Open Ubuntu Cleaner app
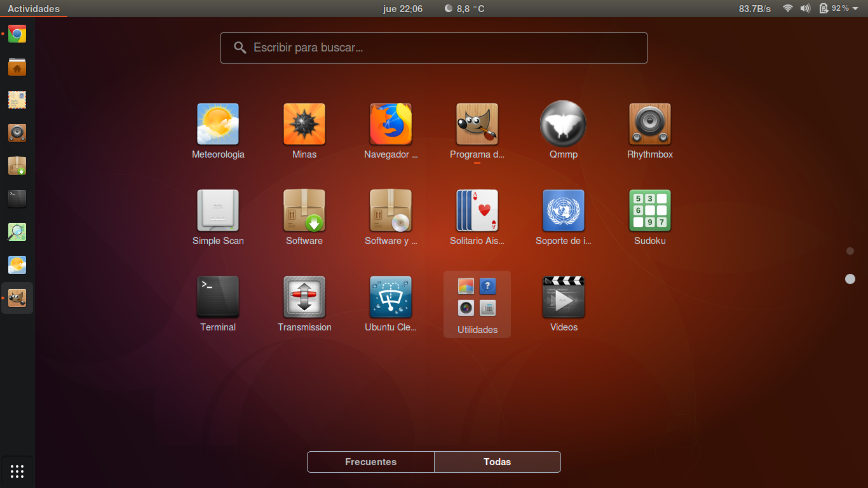 (x=391, y=297)
